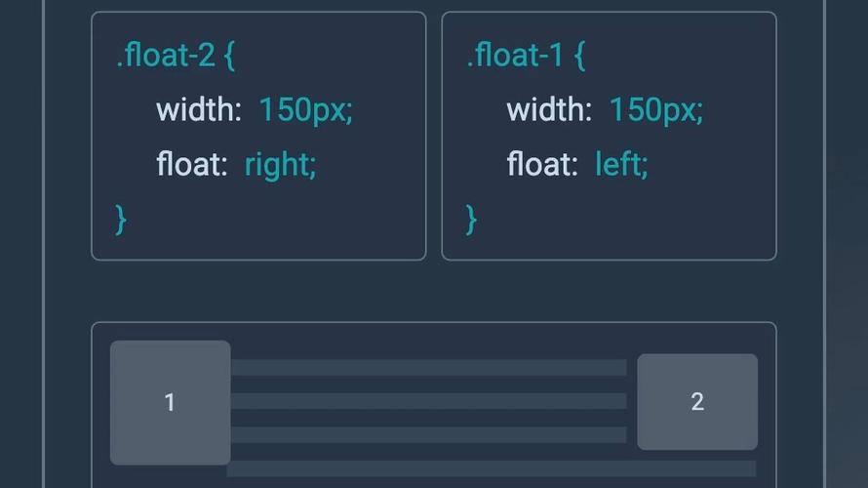868x488 pixels.
Task: Select the float property in .float-1 block
Action: click(x=542, y=163)
